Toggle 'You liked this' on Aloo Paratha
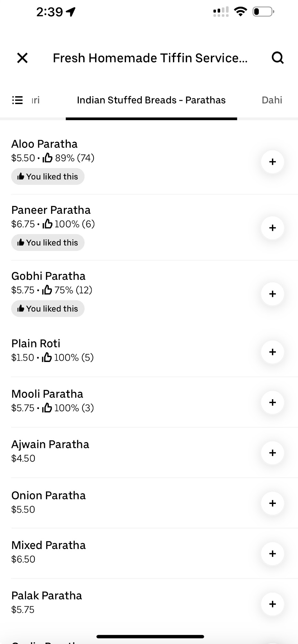Screen dimensions: 298x644 click(x=48, y=176)
